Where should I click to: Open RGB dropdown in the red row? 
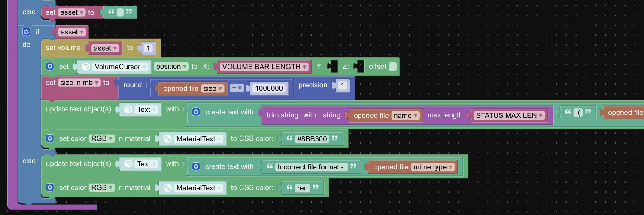point(102,187)
